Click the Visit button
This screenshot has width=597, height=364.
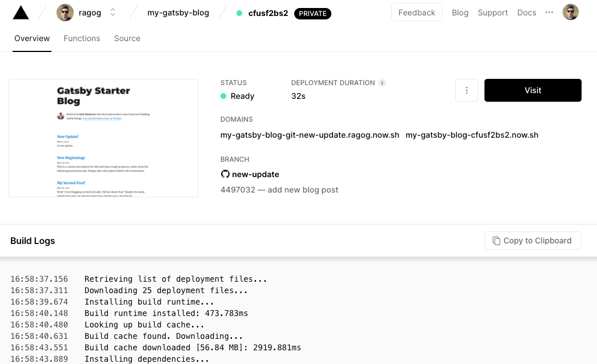[x=532, y=90]
